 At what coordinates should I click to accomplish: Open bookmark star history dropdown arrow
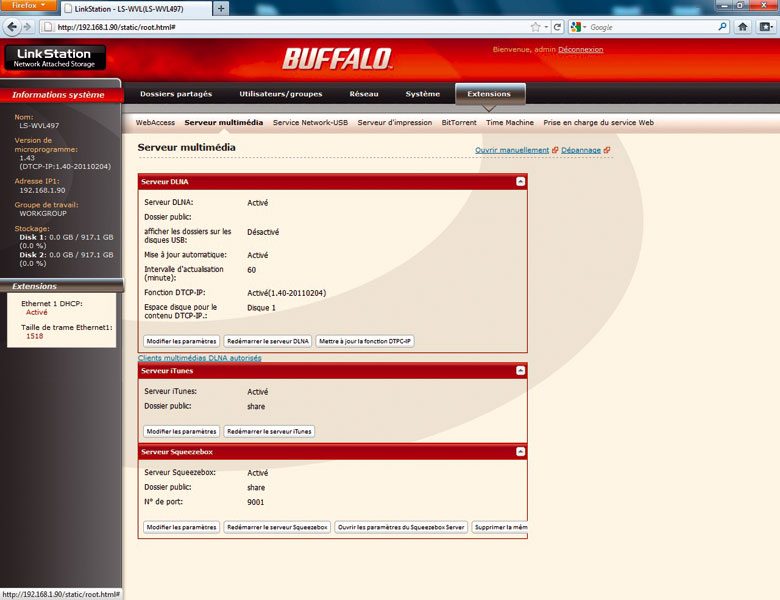[546, 27]
